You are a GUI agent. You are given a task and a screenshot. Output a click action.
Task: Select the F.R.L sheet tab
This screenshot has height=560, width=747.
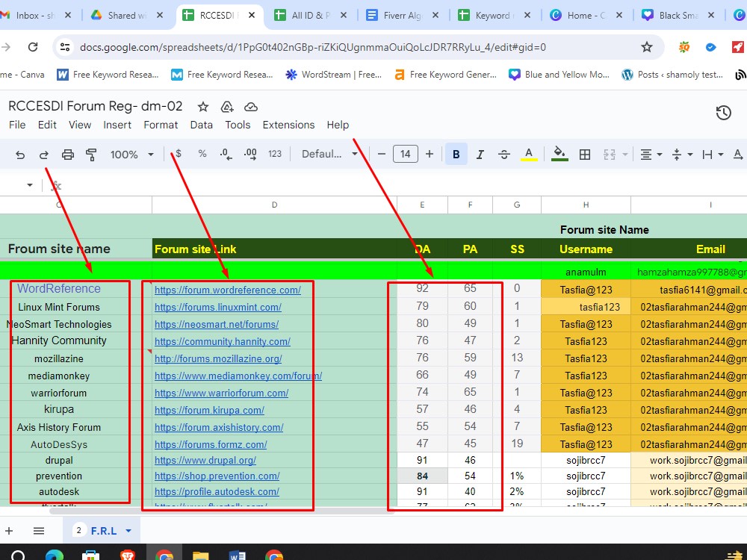pyautogui.click(x=103, y=531)
